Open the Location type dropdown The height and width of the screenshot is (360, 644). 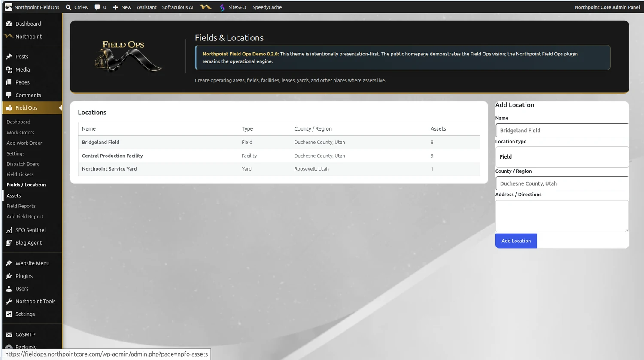pos(562,157)
